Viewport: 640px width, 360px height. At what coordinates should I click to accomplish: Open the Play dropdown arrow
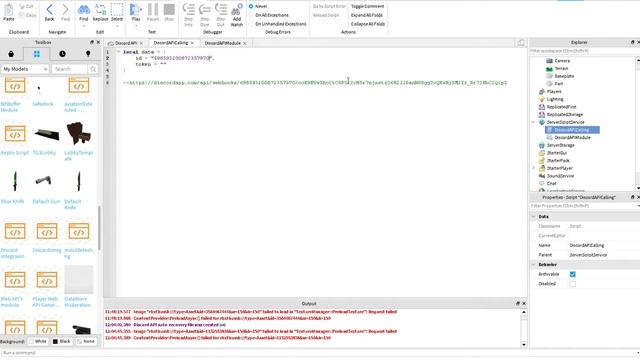pos(136,26)
